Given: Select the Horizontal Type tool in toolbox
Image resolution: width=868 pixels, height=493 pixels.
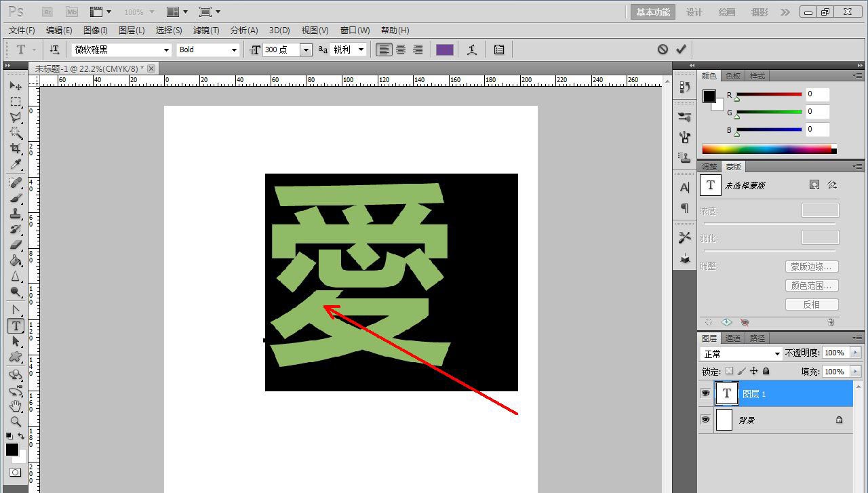Looking at the screenshot, I should point(16,326).
